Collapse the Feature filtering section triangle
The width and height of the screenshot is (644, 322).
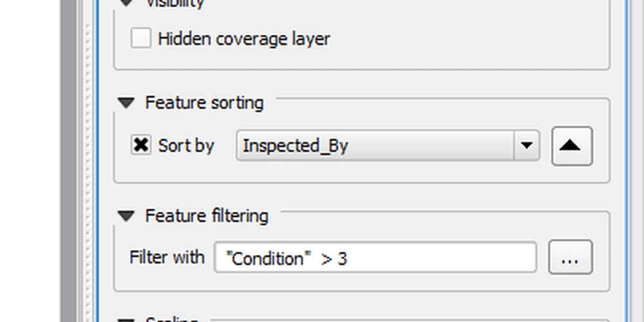(x=126, y=216)
